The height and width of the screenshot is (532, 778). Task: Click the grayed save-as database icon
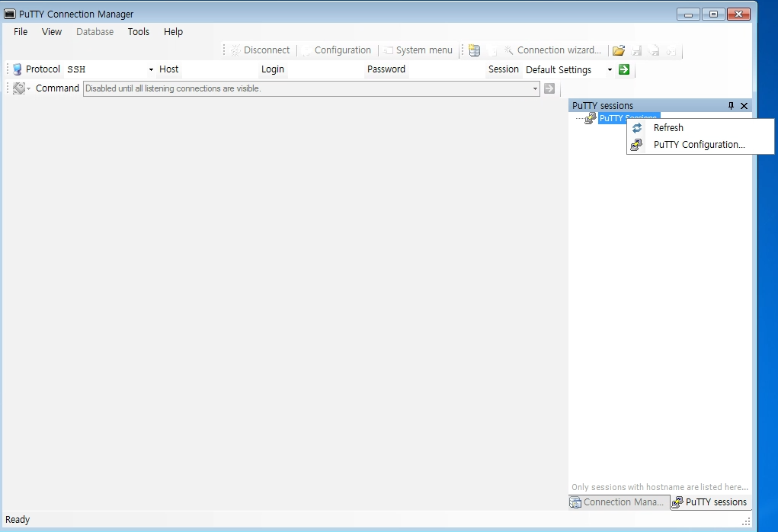[x=654, y=50]
